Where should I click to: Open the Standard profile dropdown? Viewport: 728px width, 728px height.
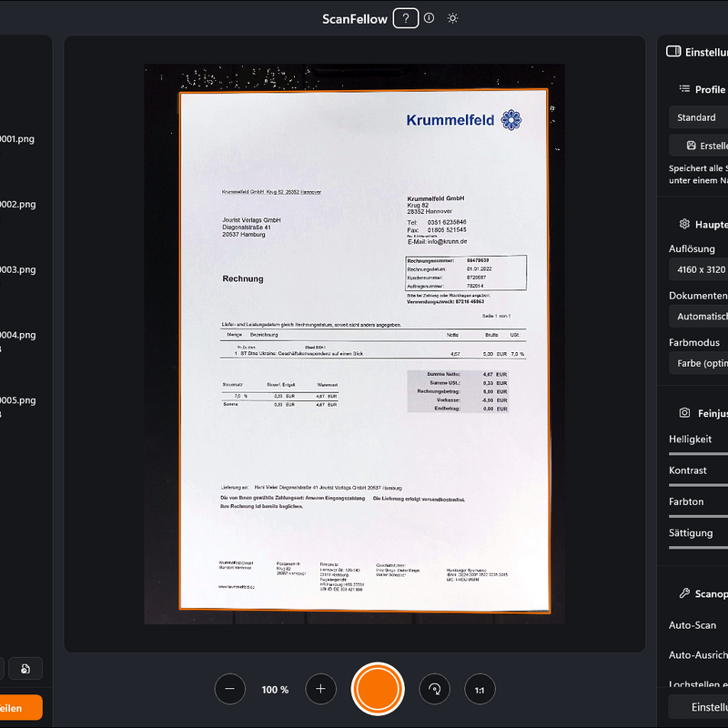point(698,117)
